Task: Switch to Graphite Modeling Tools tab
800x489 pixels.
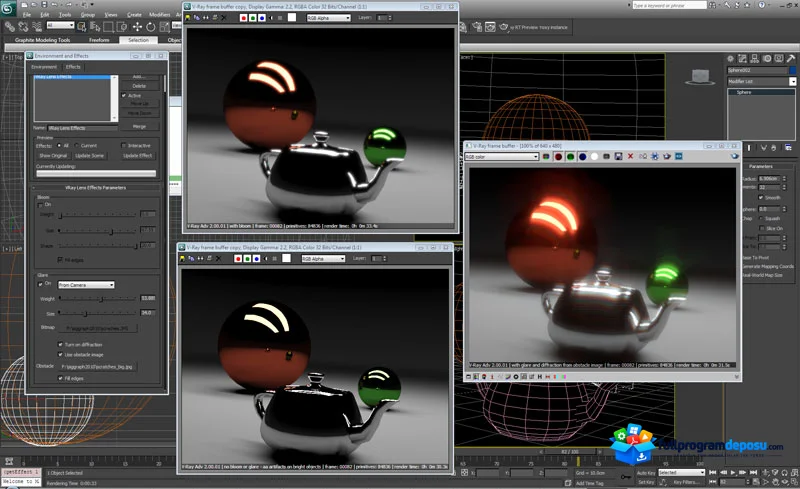Action: tap(42, 40)
